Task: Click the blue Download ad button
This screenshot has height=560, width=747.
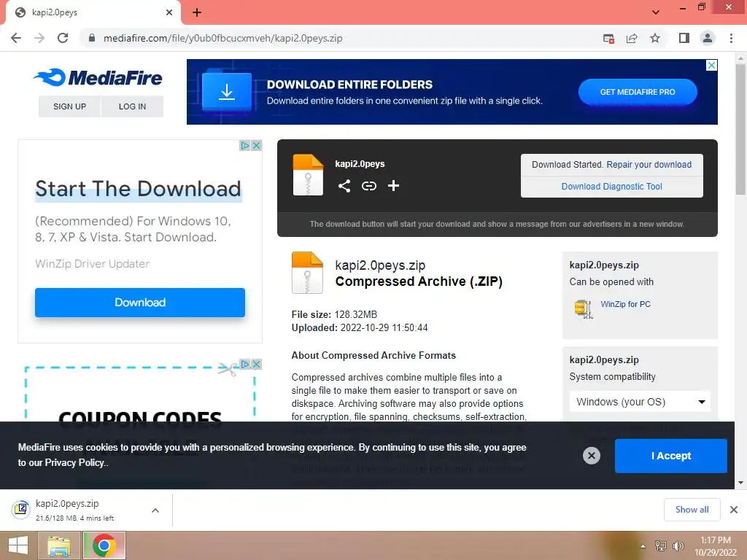Action: [x=140, y=303]
